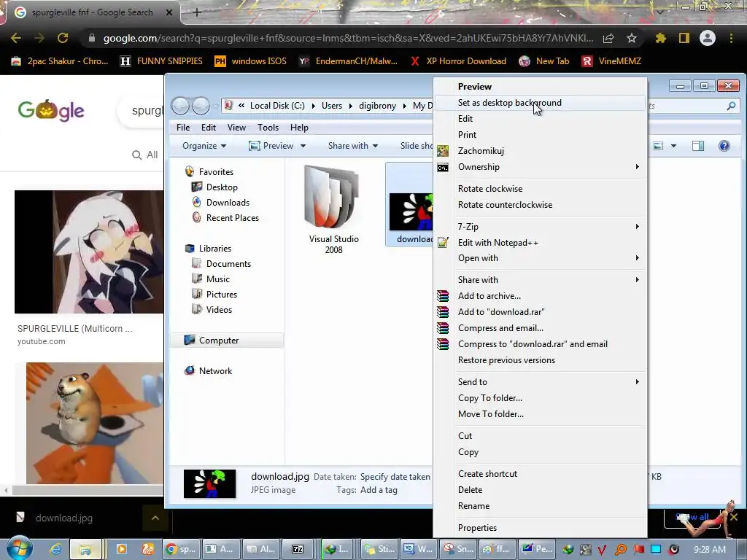
Task: Click Add a tag field
Action: (379, 490)
